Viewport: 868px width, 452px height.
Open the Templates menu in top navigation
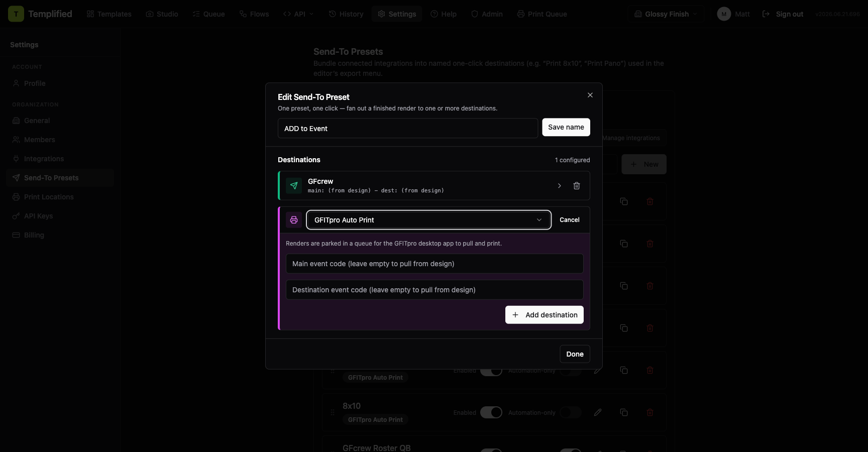(x=109, y=14)
